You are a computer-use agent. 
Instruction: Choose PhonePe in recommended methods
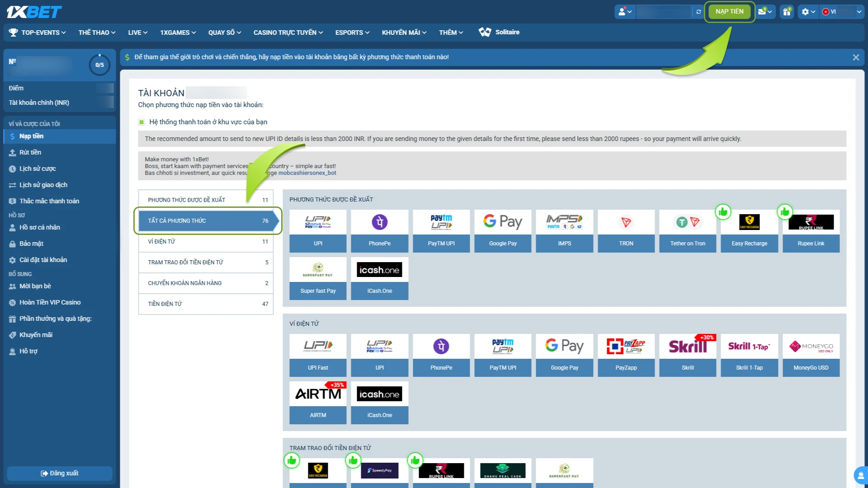(380, 231)
